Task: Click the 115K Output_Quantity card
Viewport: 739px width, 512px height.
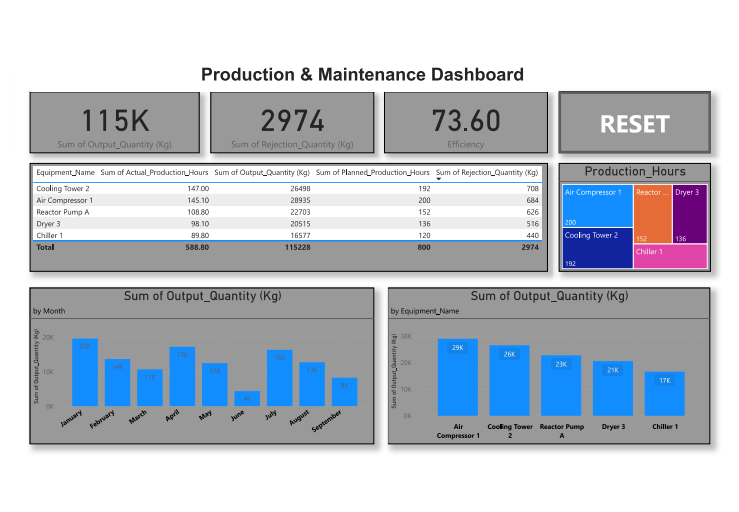Action: pyautogui.click(x=115, y=123)
